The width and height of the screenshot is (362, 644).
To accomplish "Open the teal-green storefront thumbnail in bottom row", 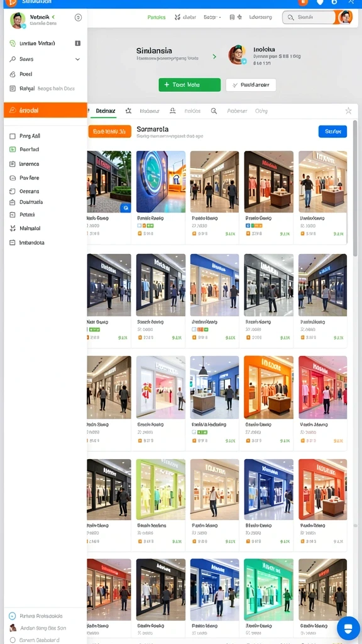I will [268, 589].
